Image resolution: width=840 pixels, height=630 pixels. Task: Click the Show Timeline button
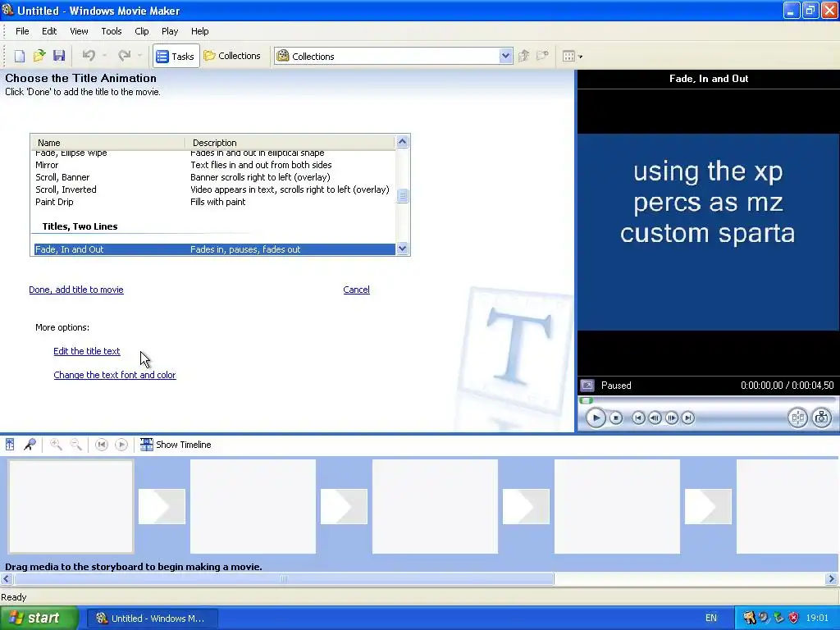[176, 445]
